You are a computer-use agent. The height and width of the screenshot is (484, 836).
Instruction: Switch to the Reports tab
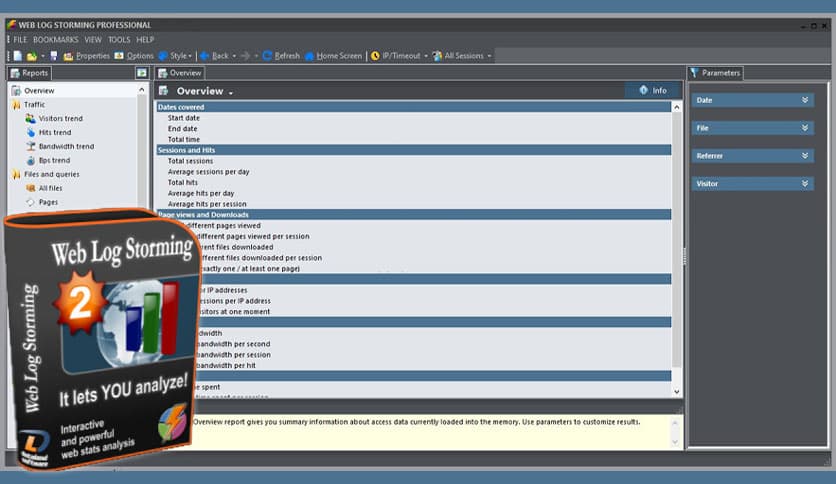point(29,73)
